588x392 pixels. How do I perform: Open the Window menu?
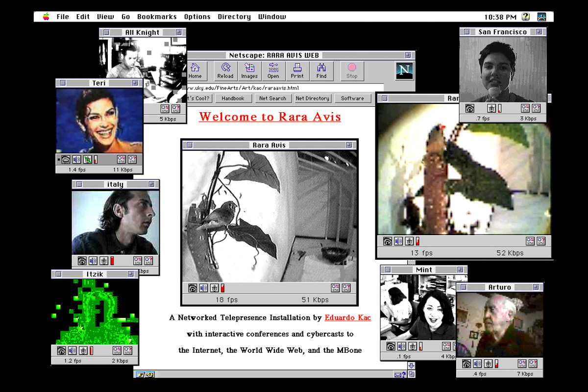[x=272, y=17]
